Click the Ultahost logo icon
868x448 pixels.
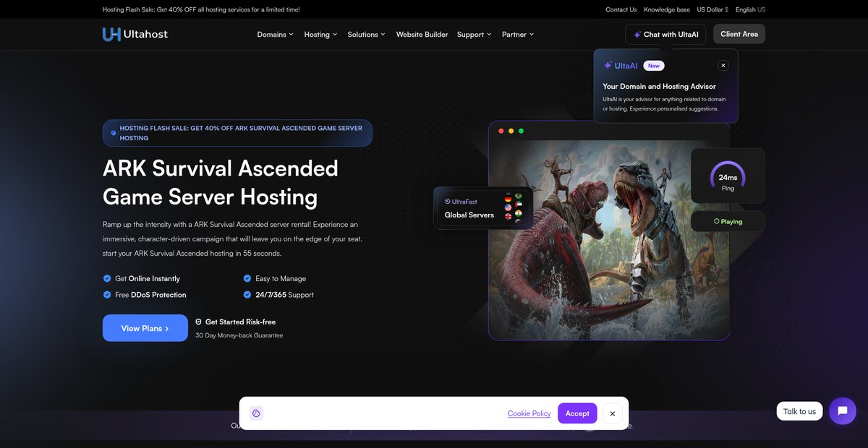111,34
